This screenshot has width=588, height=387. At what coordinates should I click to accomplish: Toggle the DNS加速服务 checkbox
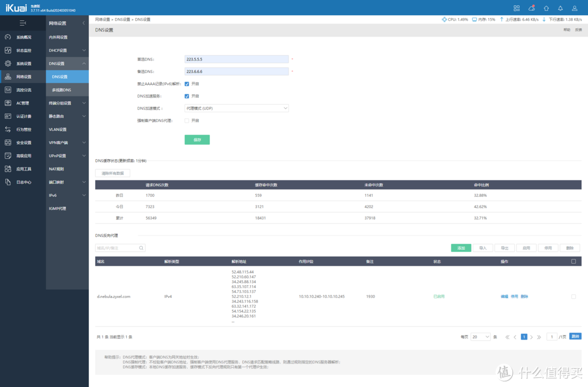187,96
